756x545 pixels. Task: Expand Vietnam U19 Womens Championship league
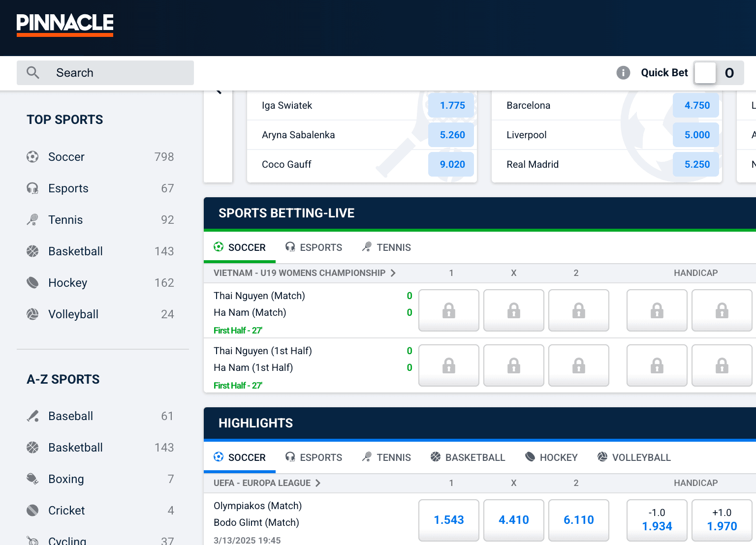[393, 273]
